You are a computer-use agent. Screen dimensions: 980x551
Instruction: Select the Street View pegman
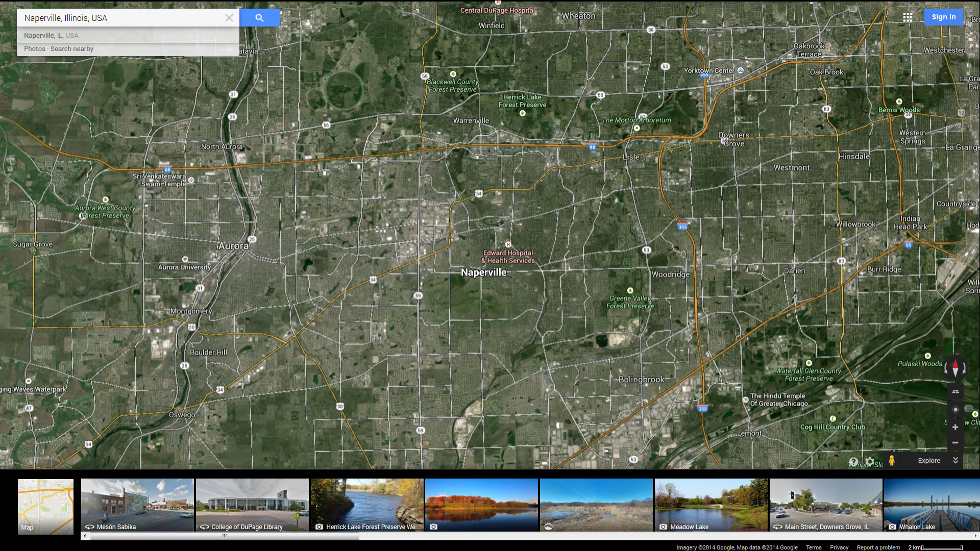coord(892,460)
